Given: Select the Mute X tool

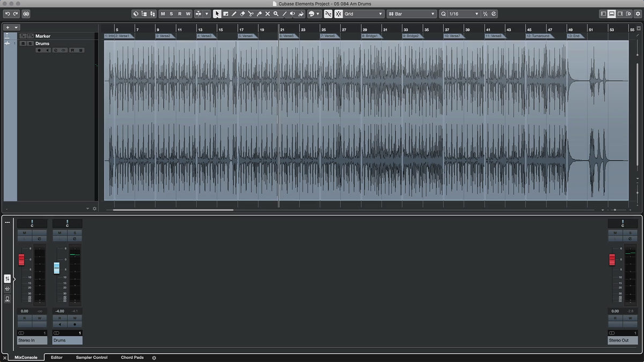Looking at the screenshot, I should (x=267, y=14).
